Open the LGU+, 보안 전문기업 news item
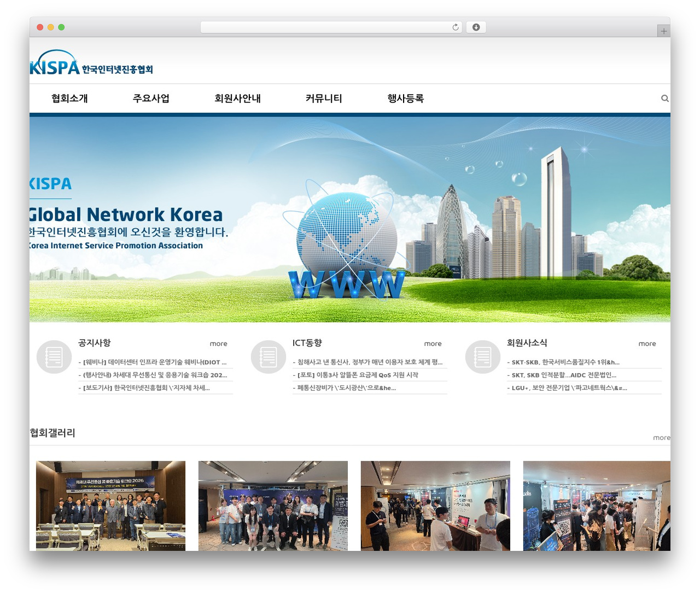Viewport: 700px width, 593px height. click(567, 388)
